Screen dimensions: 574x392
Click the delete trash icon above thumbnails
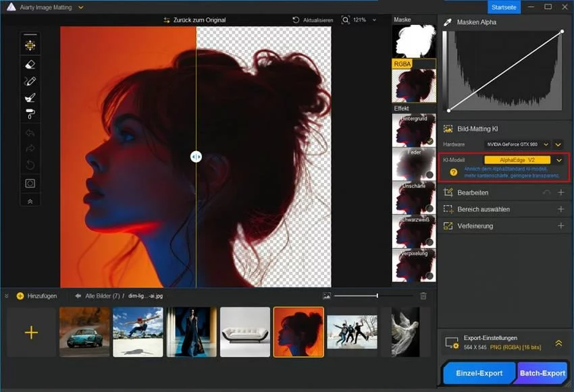click(423, 296)
